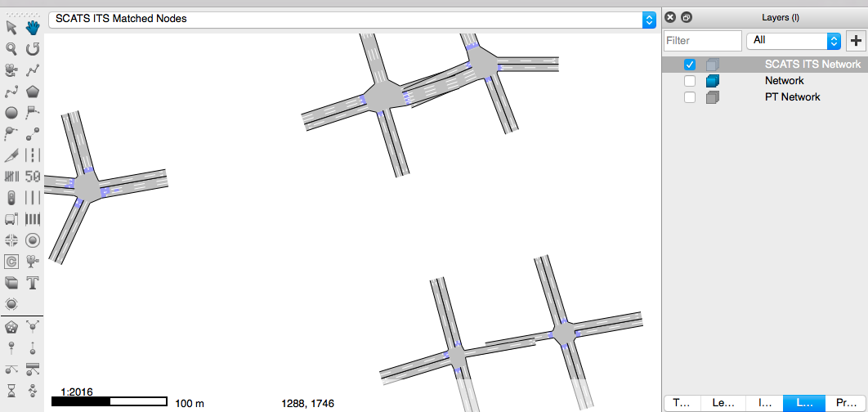Activate the blue hand pan tool
The height and width of the screenshot is (412, 868).
point(33,28)
